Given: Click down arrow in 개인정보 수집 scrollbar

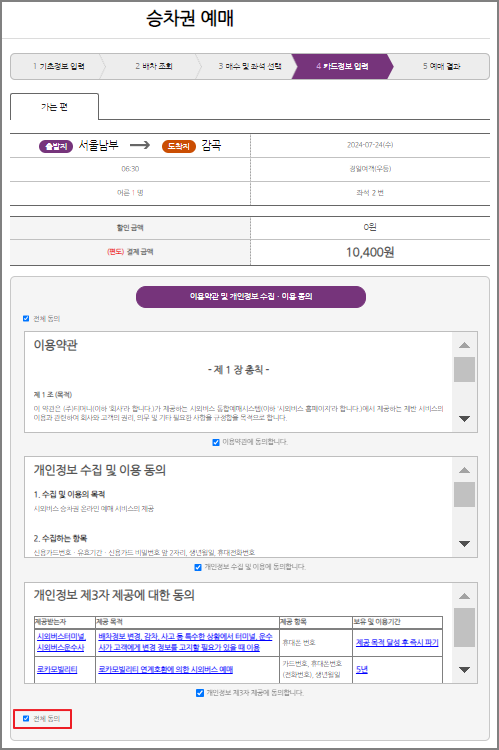Looking at the screenshot, I should tap(464, 544).
